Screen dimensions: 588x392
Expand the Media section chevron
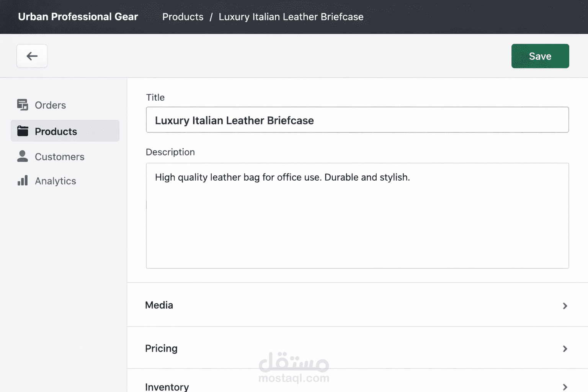click(565, 305)
